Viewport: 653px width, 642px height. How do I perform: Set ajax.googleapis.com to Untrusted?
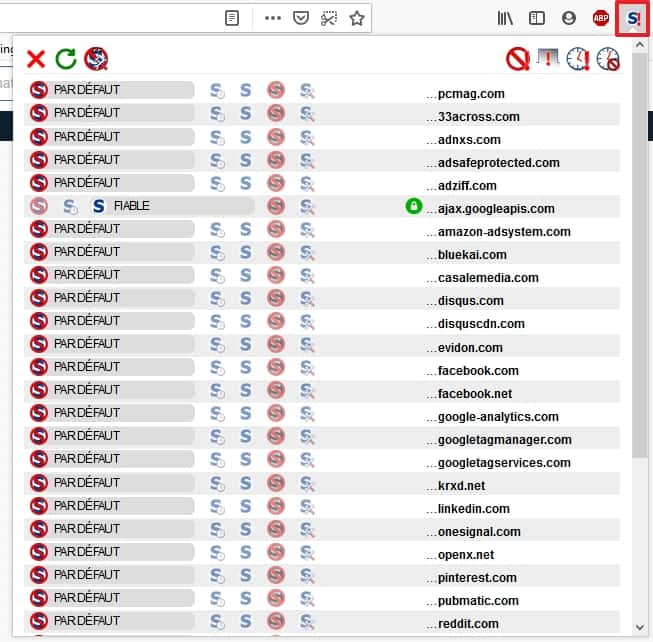(x=276, y=206)
